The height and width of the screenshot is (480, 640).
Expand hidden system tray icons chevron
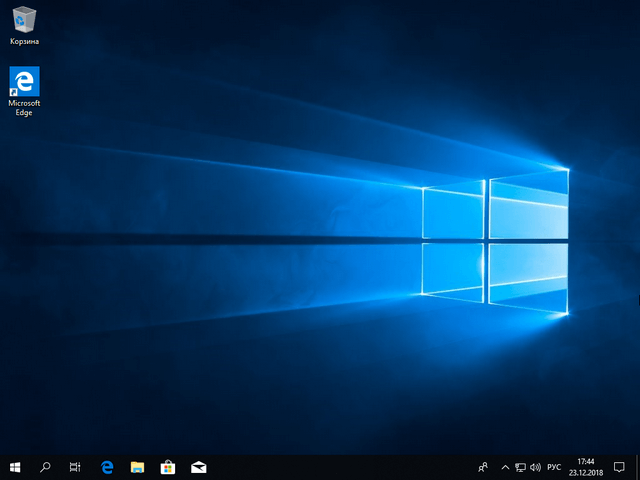pyautogui.click(x=505, y=467)
